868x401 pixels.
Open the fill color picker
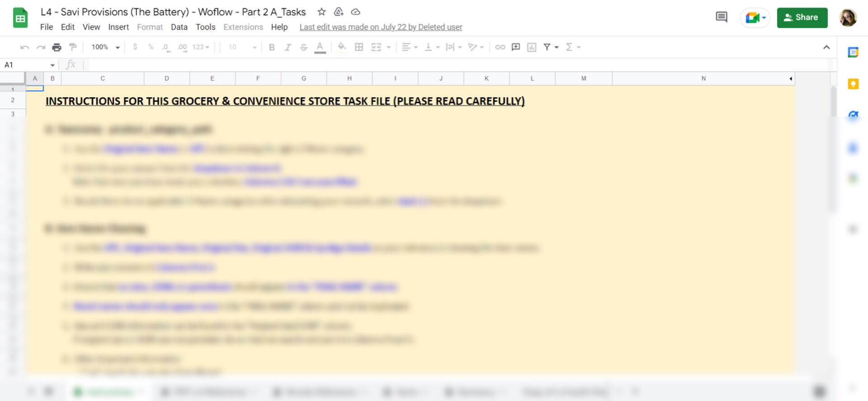[x=342, y=47]
